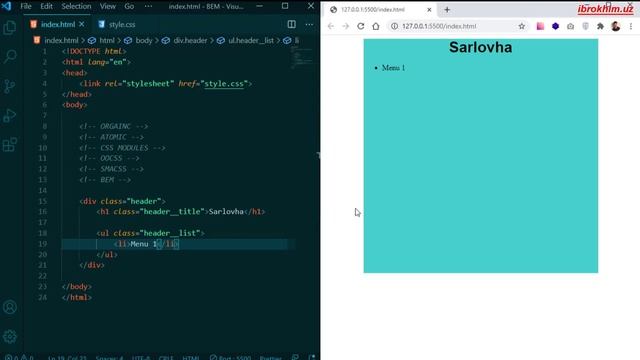Screen dimensions: 640x360
Task: View site information icon in address bar
Action: 394,26
